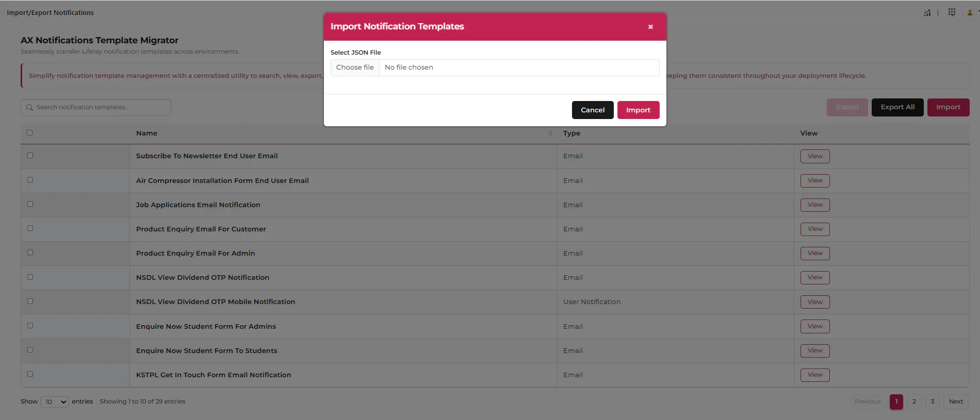Check KSTPL Get In Touch Form checkbox

[30, 374]
